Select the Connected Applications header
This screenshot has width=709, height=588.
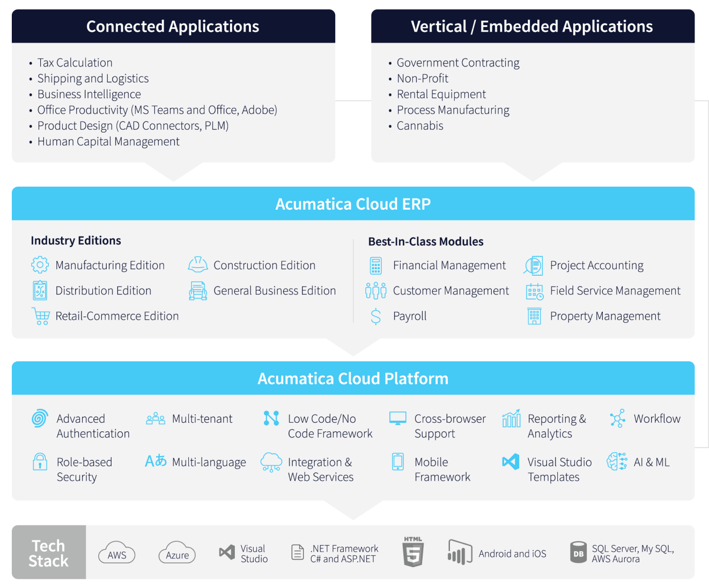173,26
